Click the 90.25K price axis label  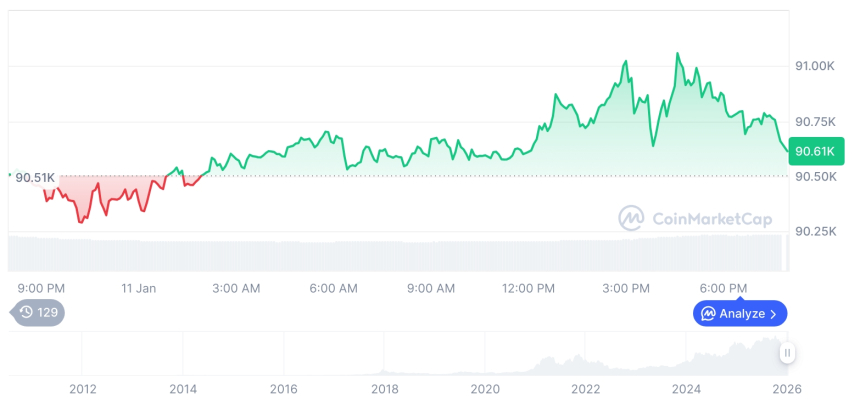point(814,231)
